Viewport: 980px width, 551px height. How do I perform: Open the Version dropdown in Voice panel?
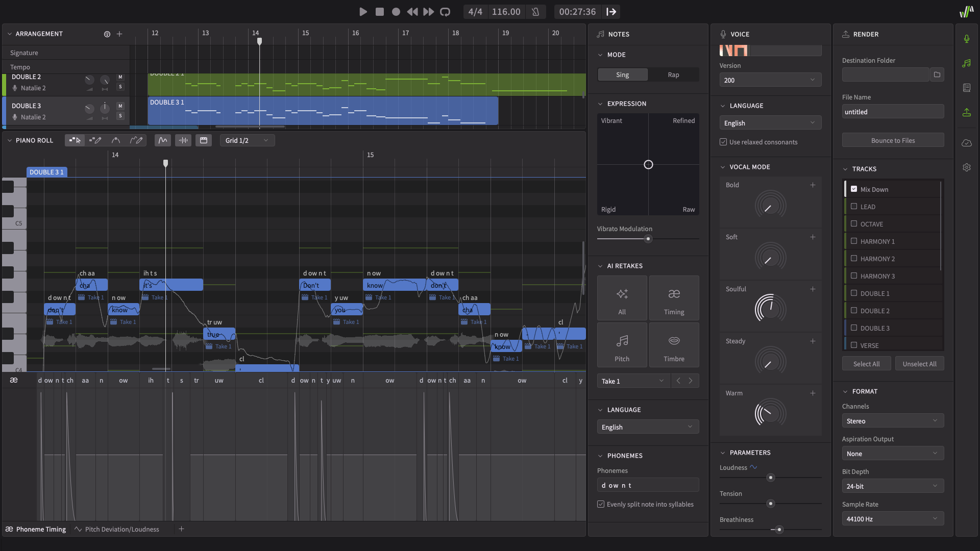tap(770, 80)
